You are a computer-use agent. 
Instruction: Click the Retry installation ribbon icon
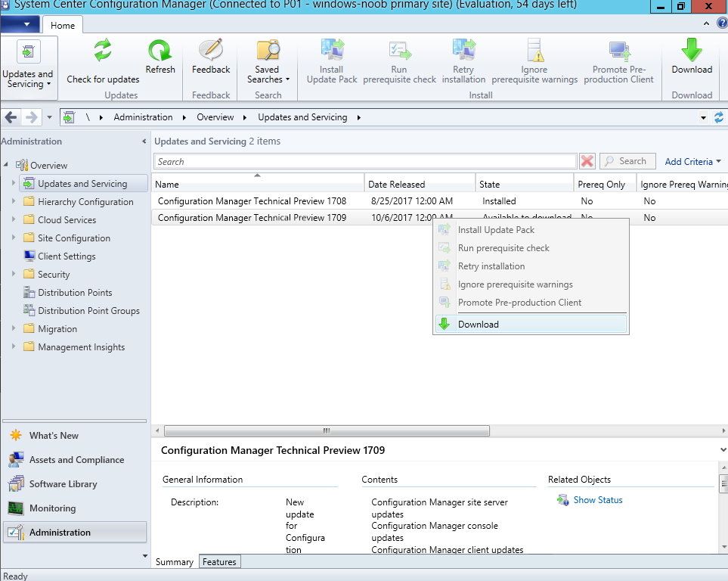pyautogui.click(x=463, y=50)
